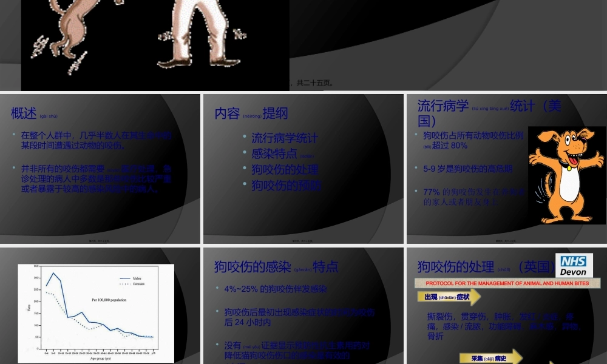Click the bullet marker beside 流行病学统计

click(245, 136)
